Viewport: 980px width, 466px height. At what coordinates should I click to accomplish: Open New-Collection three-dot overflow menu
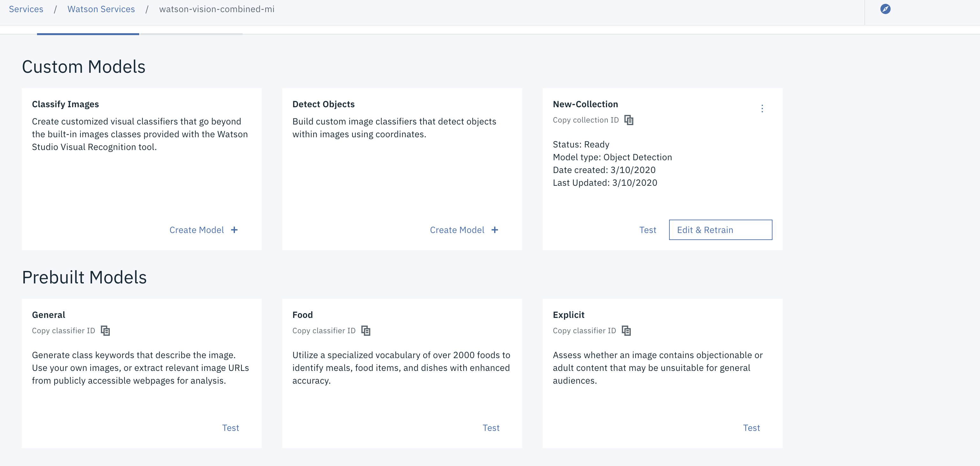coord(762,109)
